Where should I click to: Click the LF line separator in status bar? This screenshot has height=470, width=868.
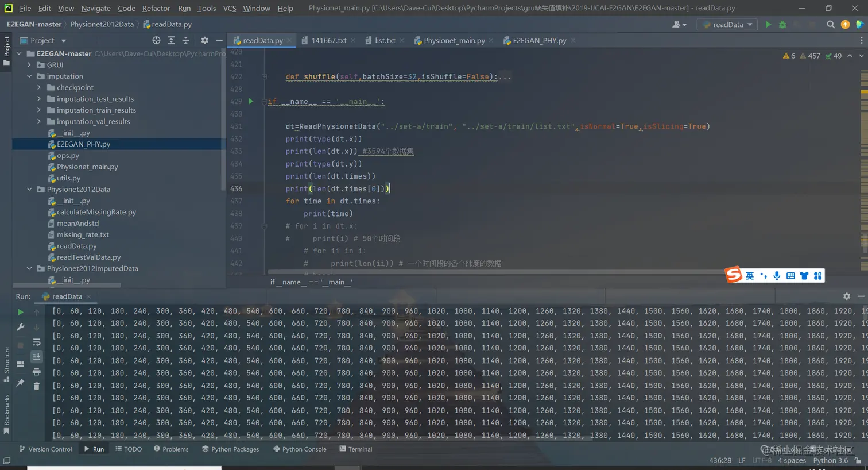[x=742, y=460]
